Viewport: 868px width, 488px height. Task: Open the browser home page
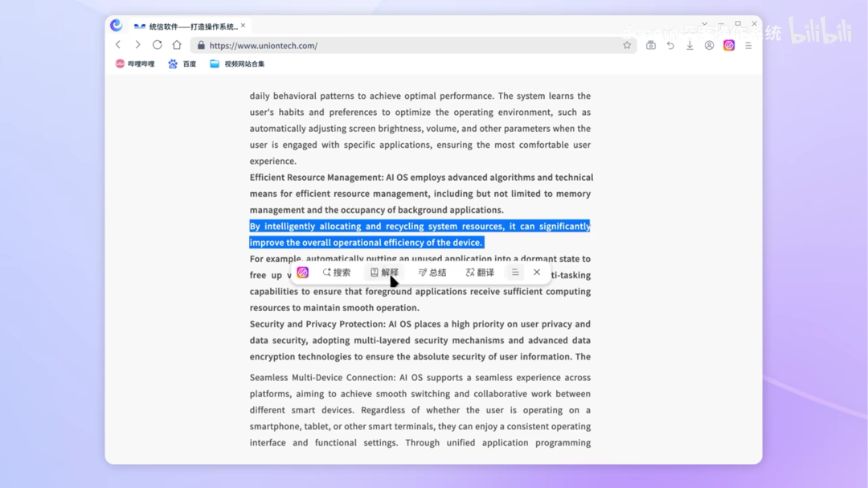pos(177,45)
